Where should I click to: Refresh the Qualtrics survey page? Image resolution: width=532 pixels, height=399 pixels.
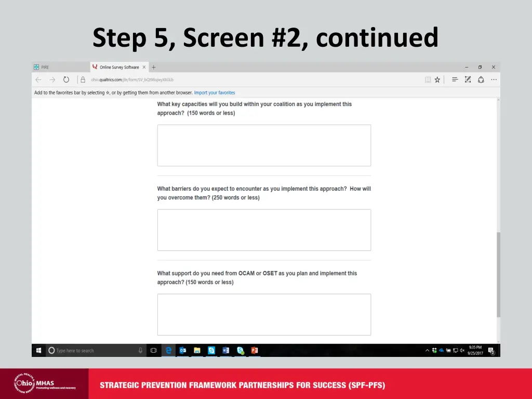point(66,79)
